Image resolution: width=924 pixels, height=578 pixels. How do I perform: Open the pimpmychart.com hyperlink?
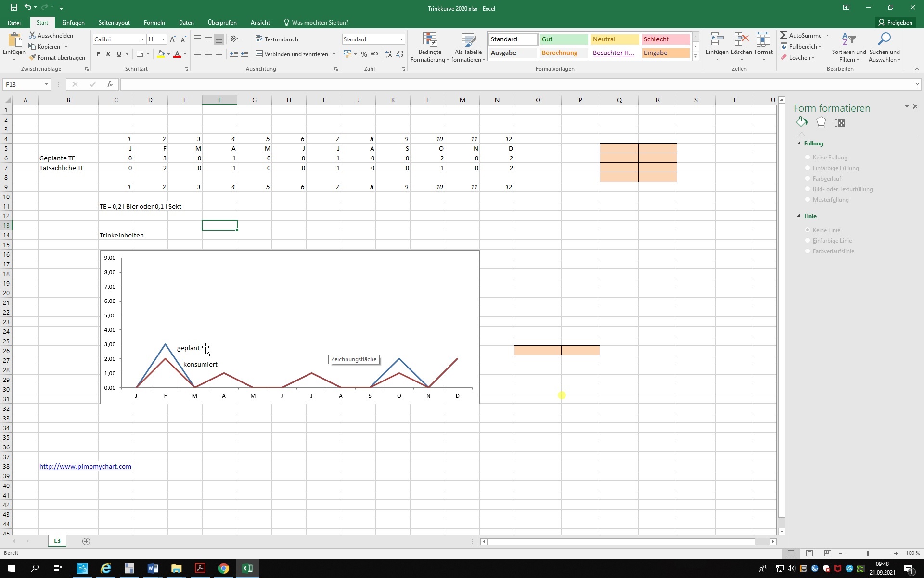85,466
